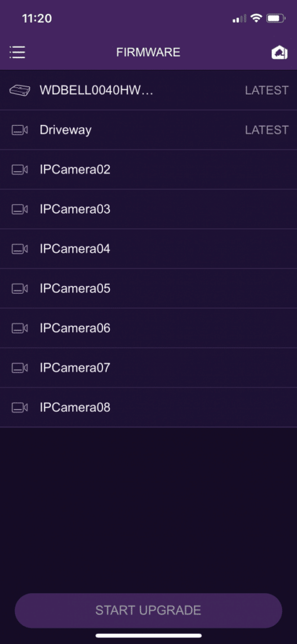Select the Driveway camera entry
This screenshot has width=297, height=644.
[148, 130]
